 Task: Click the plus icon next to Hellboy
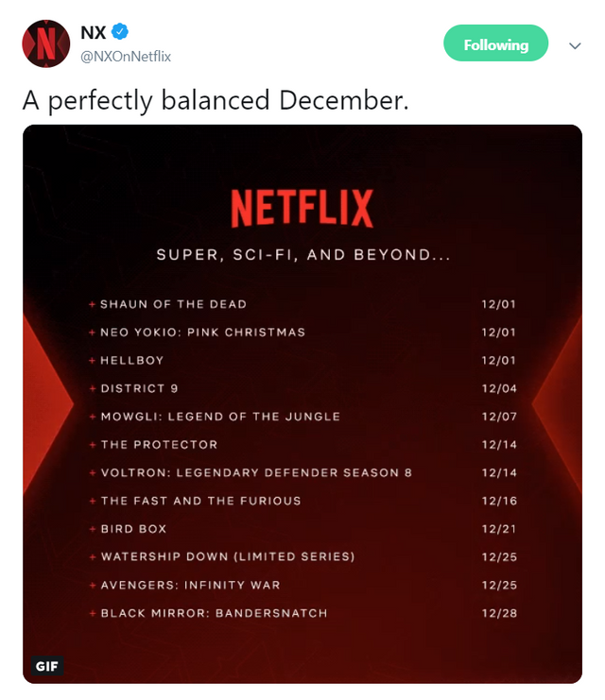[x=92, y=360]
